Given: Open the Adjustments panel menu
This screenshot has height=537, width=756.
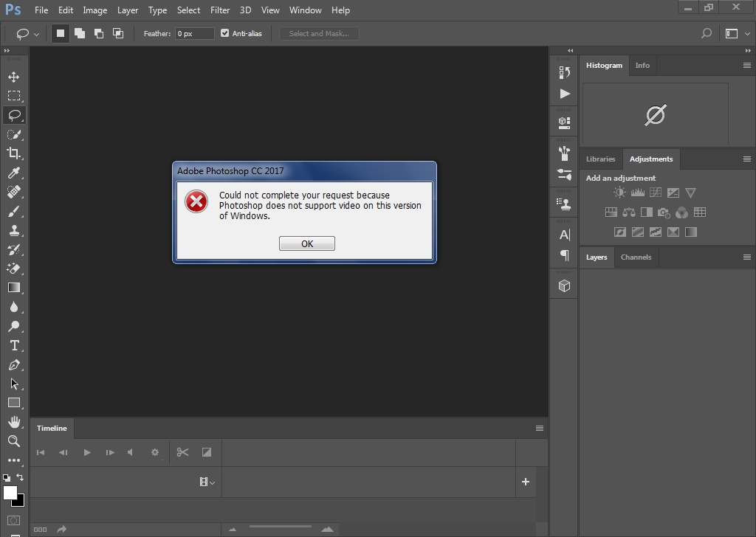Looking at the screenshot, I should pos(747,159).
